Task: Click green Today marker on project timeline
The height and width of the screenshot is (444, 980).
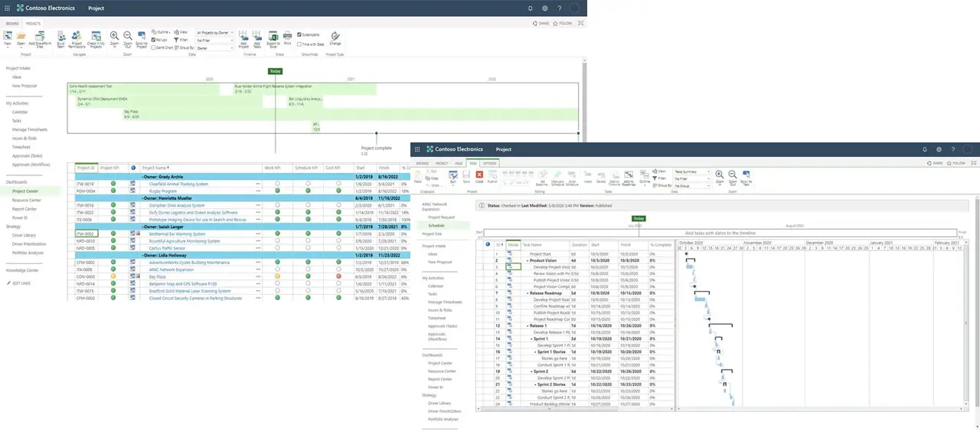Action: point(275,71)
